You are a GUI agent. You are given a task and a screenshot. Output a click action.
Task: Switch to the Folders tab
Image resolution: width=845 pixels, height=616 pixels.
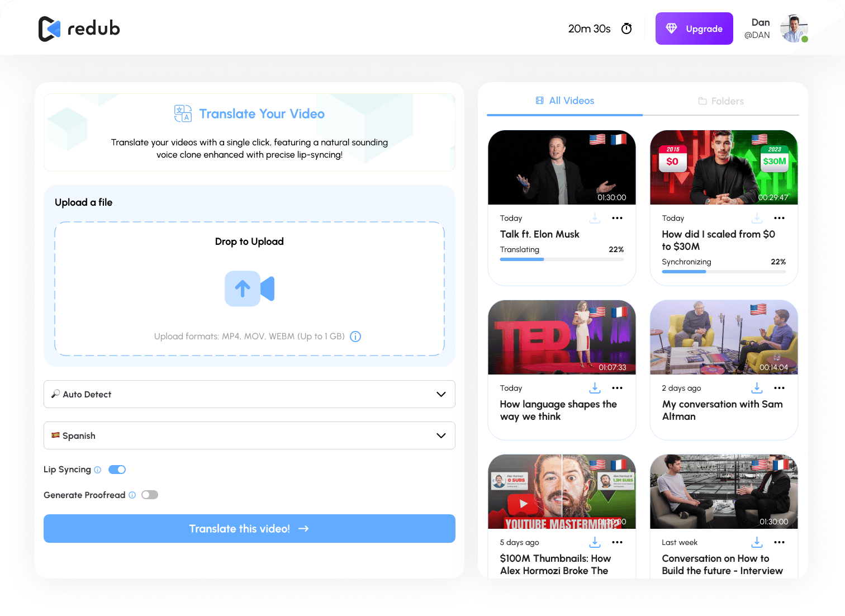[721, 101]
